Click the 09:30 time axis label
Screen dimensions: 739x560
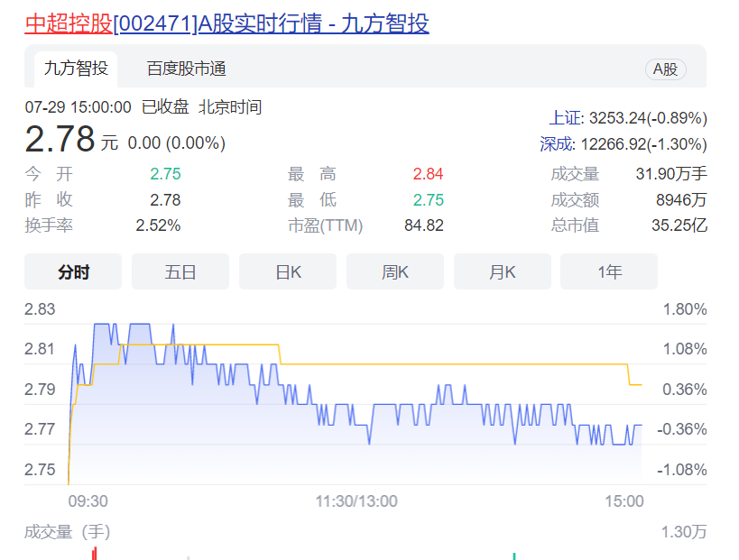click(88, 501)
